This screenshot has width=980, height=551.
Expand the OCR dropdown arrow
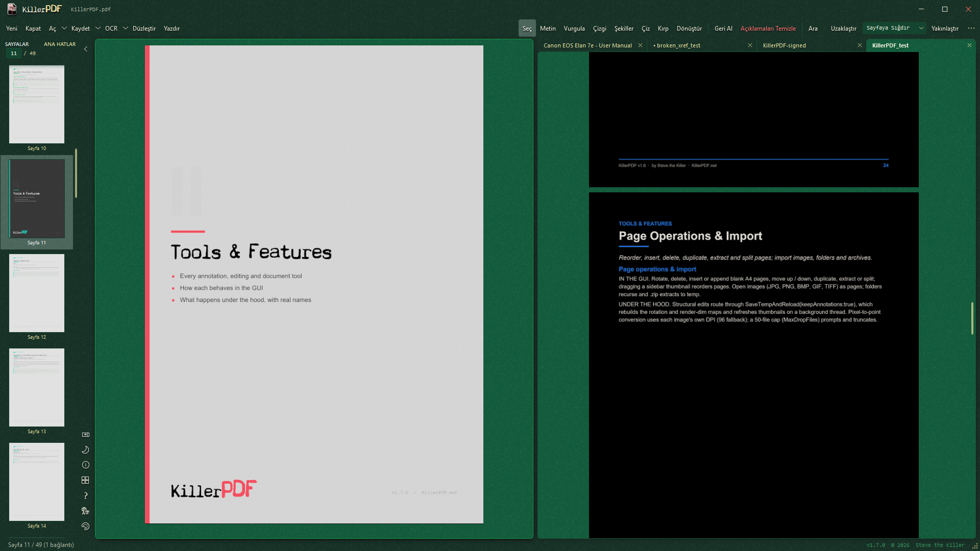tap(125, 29)
